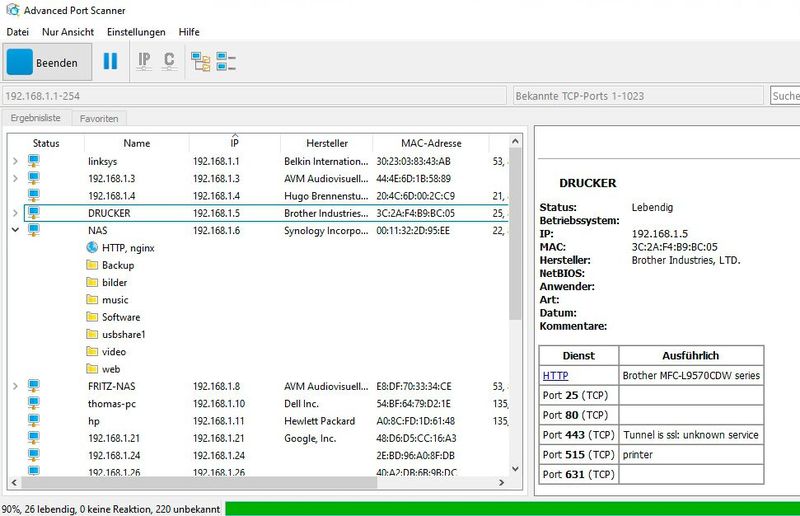Click the Synology Incorpo... manufacturer cell
This screenshot has width=800, height=516.
(x=326, y=231)
